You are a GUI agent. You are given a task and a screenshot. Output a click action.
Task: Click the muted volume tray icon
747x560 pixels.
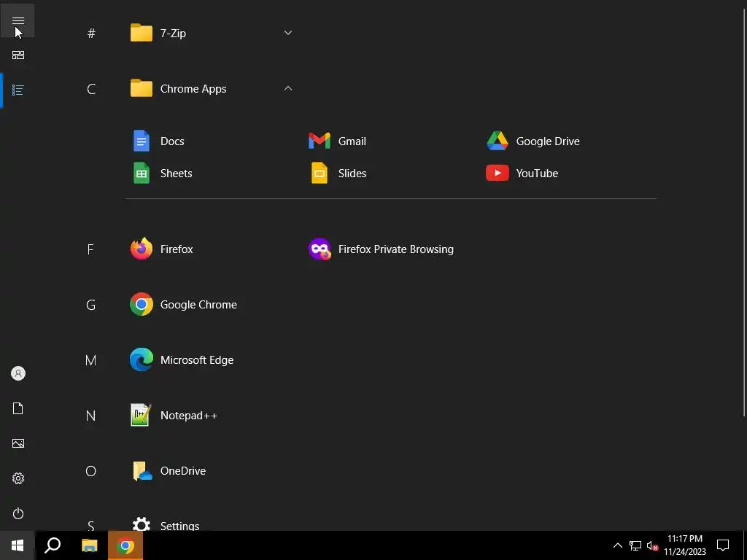click(x=652, y=545)
